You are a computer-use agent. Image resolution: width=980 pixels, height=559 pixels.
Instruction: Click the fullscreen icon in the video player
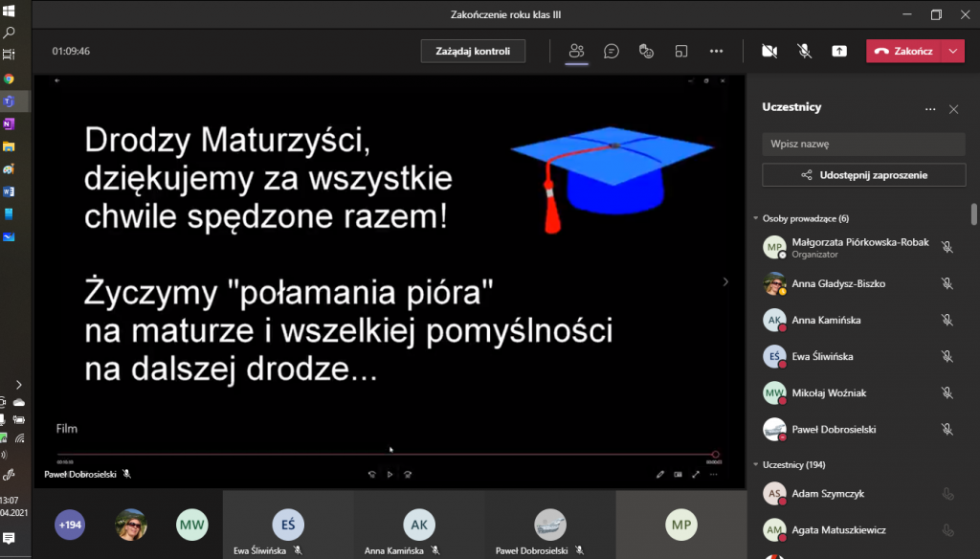pos(696,474)
